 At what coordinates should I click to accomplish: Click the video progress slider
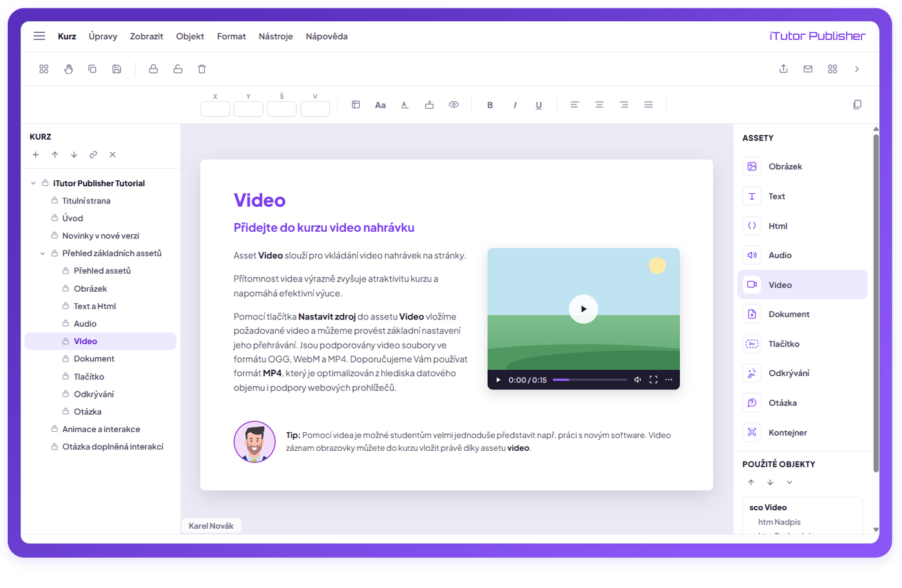(x=590, y=380)
